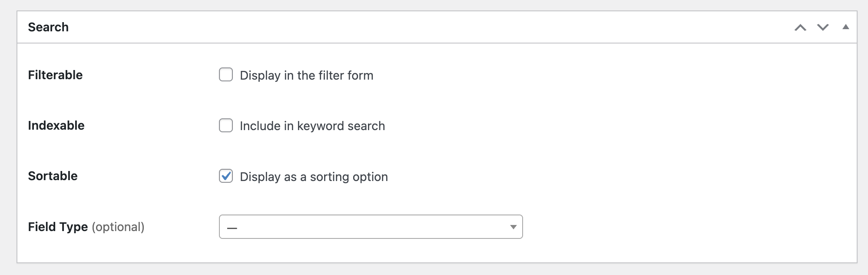
Task: Collapse the Search panel with triangle toggle
Action: pyautogui.click(x=845, y=27)
